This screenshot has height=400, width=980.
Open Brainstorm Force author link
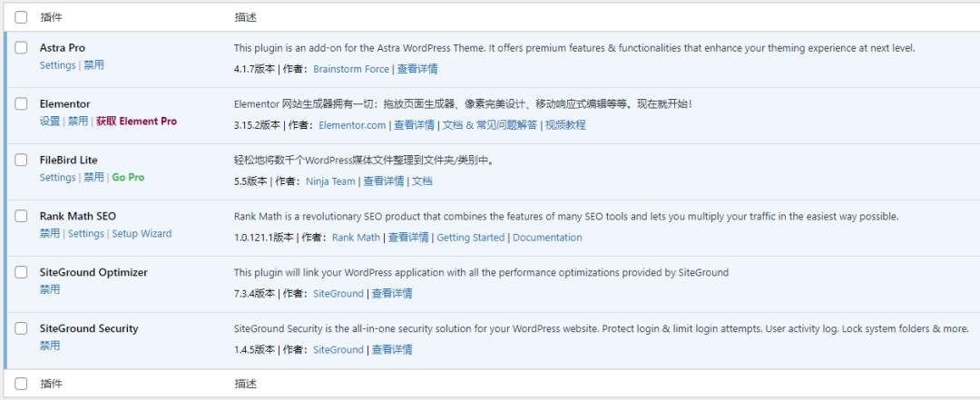351,69
